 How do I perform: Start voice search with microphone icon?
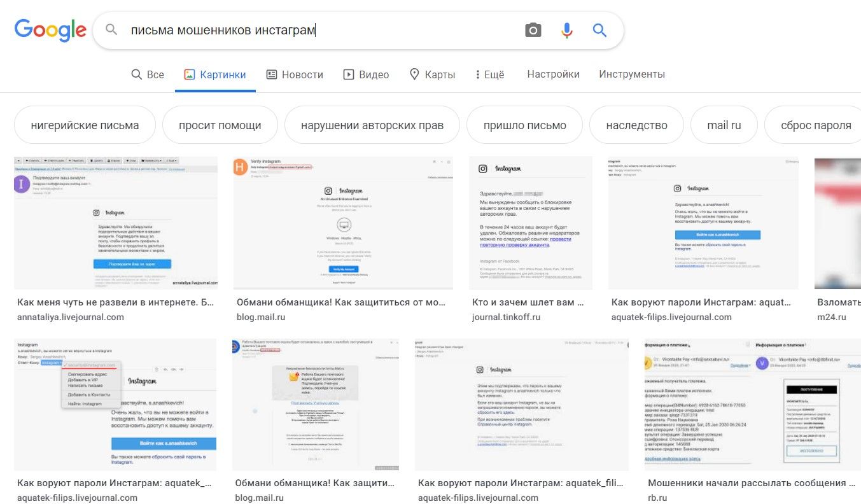pos(566,30)
